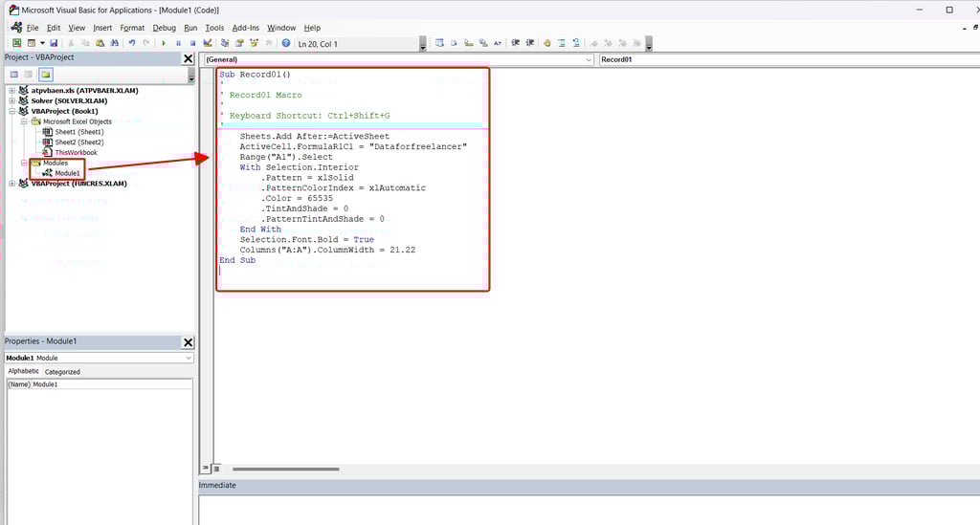Toggle Folders view in the Project panel
Viewport: 980px width, 525px height.
45,74
